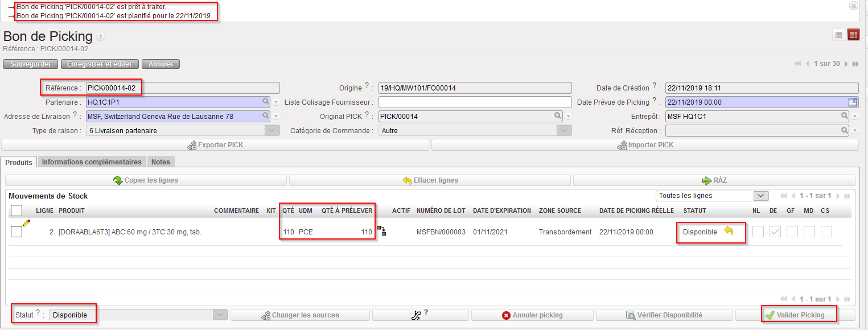Tick the select-all checkbox in table header
Image resolution: width=868 pixels, height=330 pixels.
tap(17, 211)
